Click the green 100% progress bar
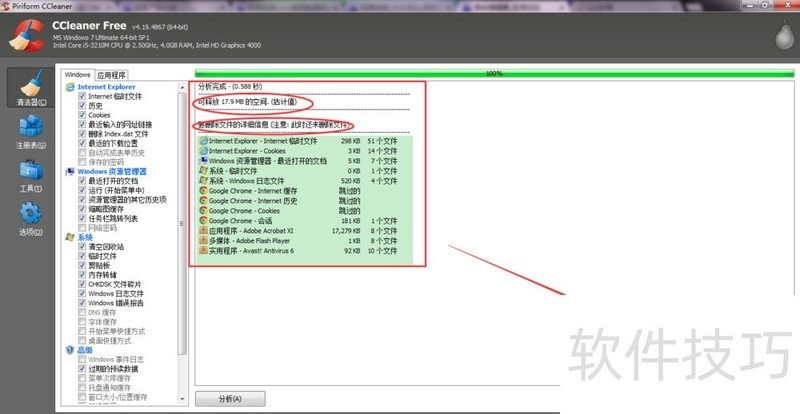The height and width of the screenshot is (414, 800). pos(494,74)
